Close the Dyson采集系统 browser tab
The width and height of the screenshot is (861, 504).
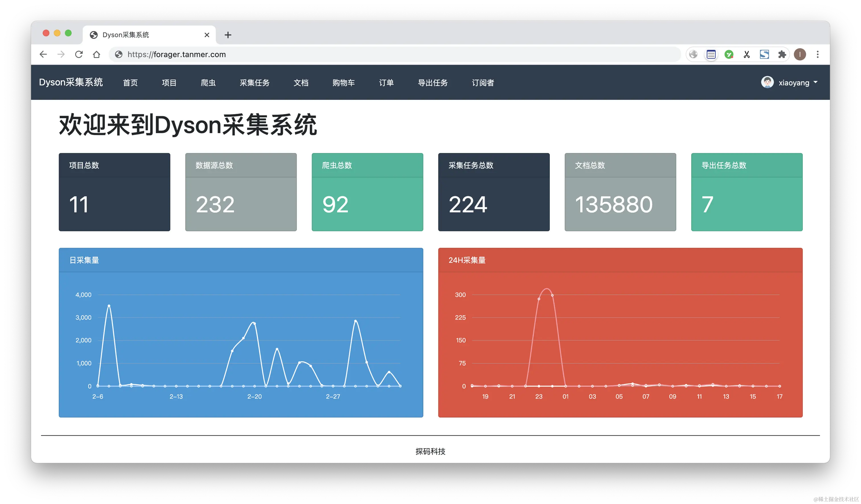click(207, 35)
